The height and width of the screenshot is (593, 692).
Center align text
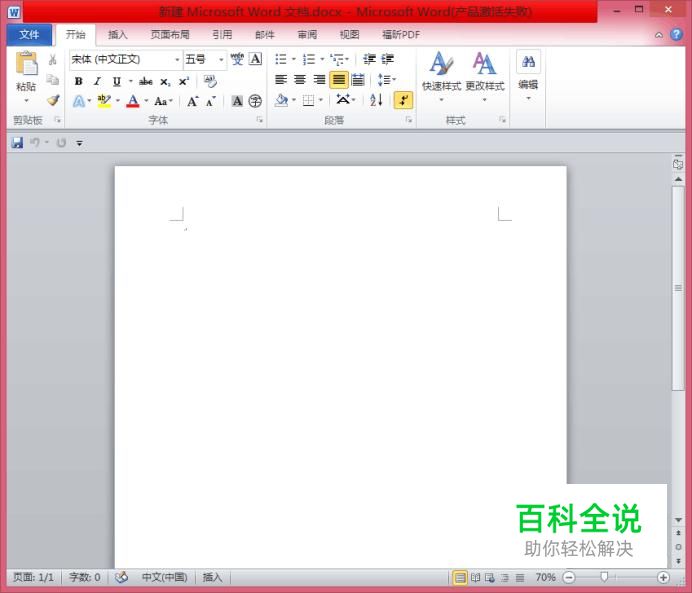click(x=300, y=80)
